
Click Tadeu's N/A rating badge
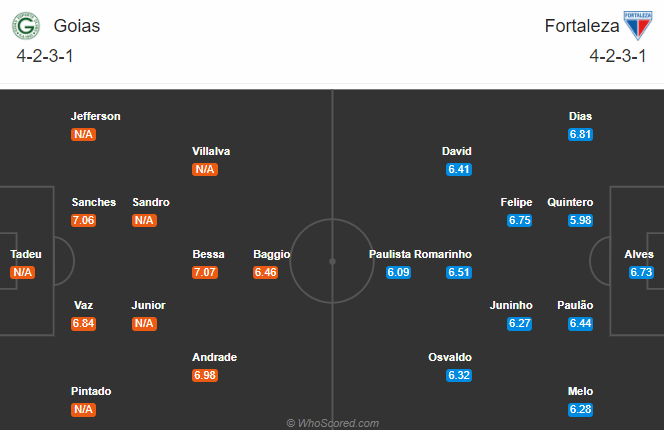[23, 272]
